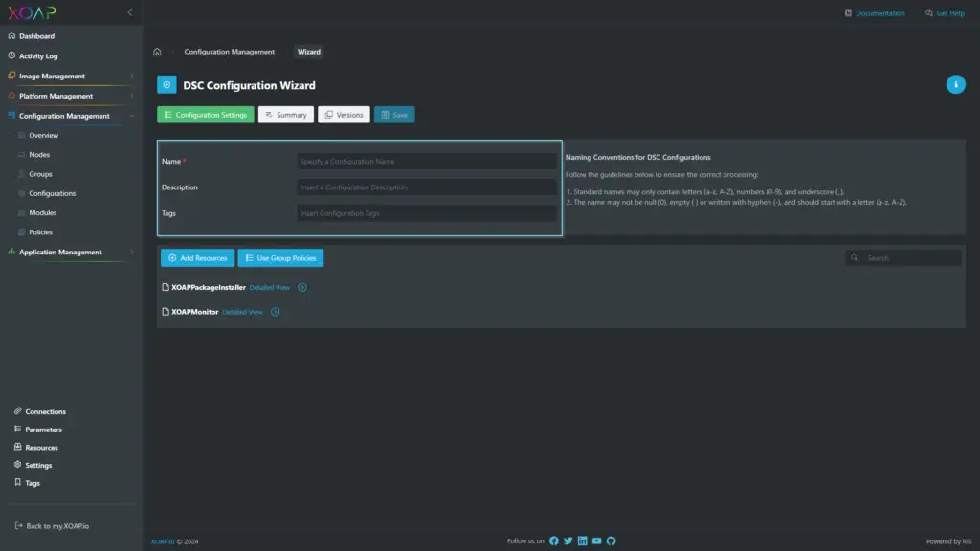
Task: Expand XOAPMonitor with the circle arrow
Action: 275,312
